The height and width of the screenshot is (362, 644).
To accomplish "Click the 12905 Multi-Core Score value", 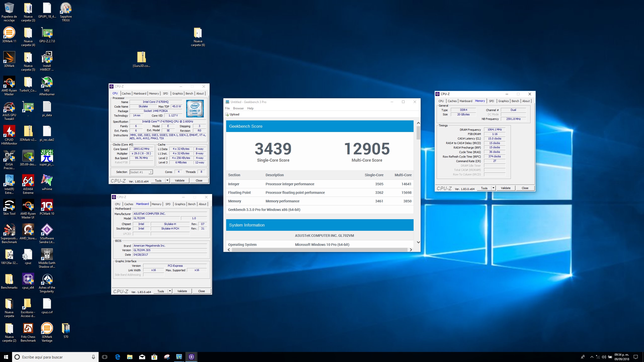I will tap(367, 149).
